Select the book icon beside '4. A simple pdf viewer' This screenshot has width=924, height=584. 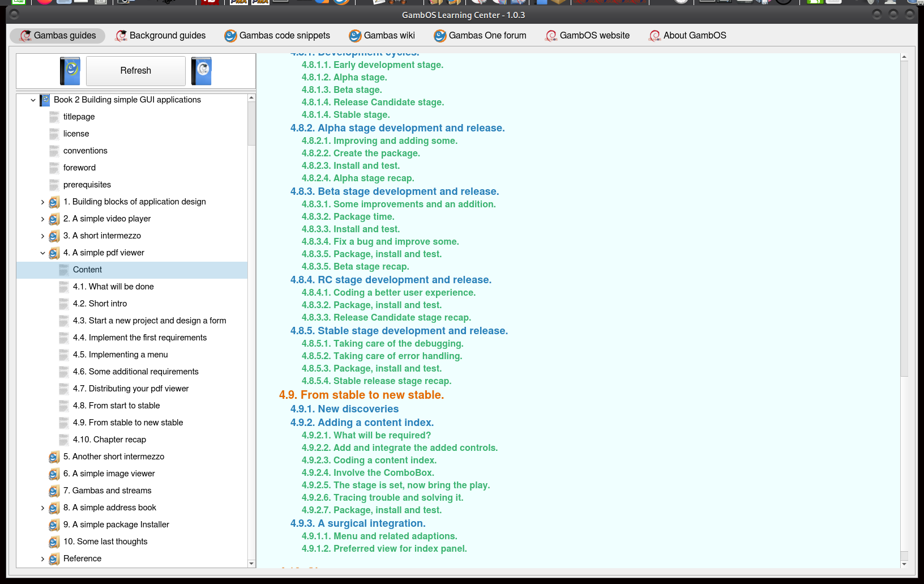tap(54, 253)
